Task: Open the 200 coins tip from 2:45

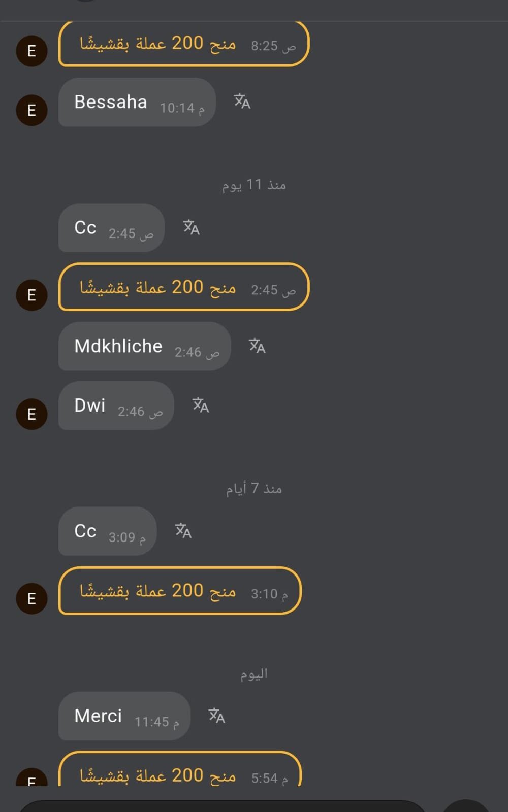Action: click(183, 287)
